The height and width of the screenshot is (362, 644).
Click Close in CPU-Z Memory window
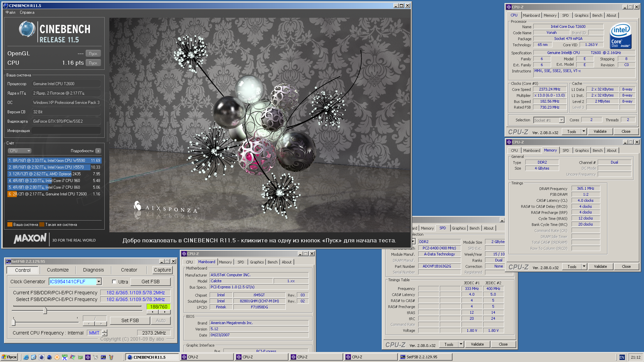click(626, 266)
